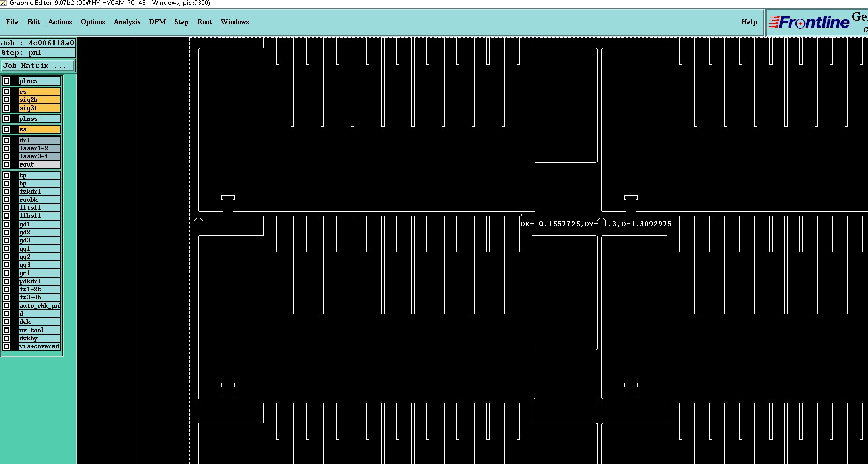This screenshot has height=464, width=868.
Task: Open the Step menu
Action: [x=181, y=22]
